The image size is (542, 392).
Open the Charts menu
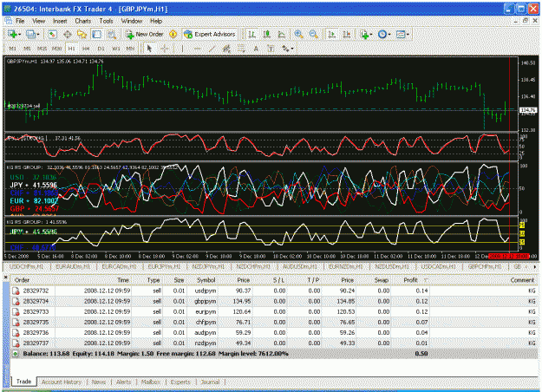(x=83, y=21)
